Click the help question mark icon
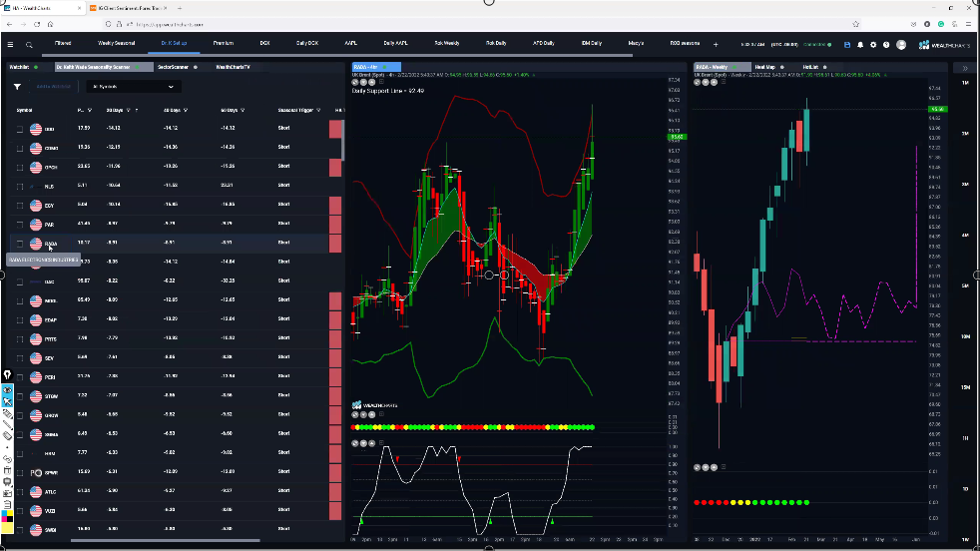Image resolution: width=980 pixels, height=551 pixels. (x=886, y=45)
